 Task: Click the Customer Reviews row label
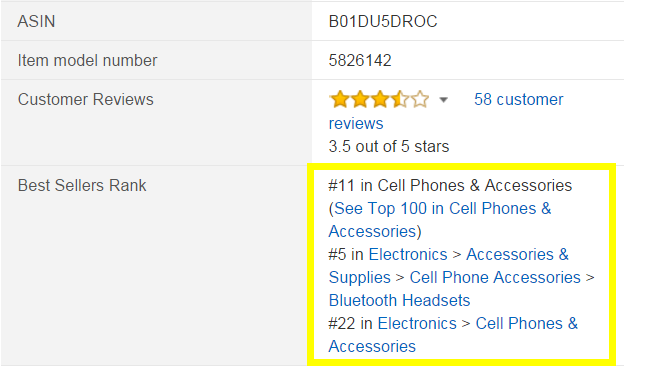coord(86,100)
